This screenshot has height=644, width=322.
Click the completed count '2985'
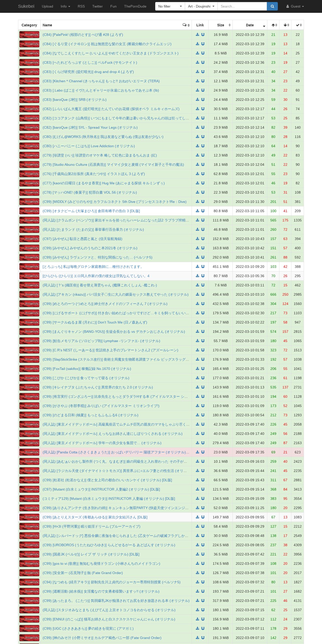tap(298, 294)
